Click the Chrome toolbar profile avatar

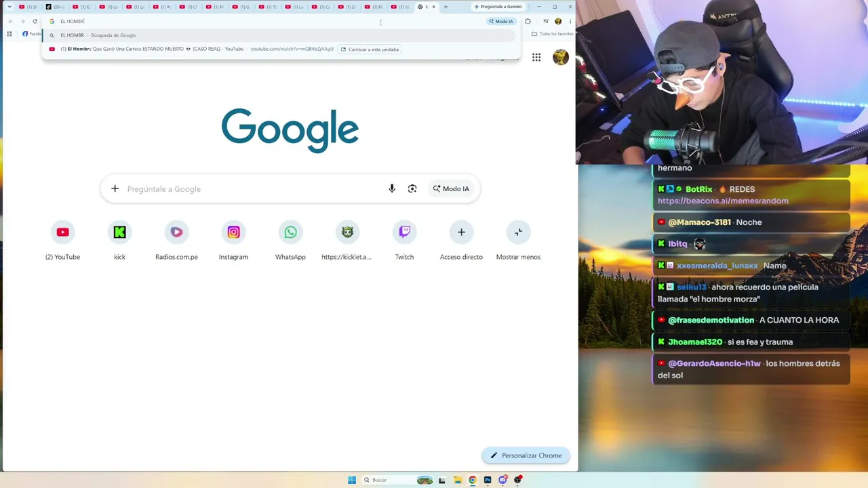(558, 21)
